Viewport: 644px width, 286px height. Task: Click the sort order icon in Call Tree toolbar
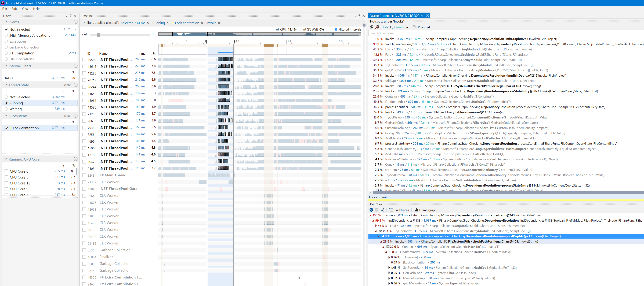coord(383,210)
